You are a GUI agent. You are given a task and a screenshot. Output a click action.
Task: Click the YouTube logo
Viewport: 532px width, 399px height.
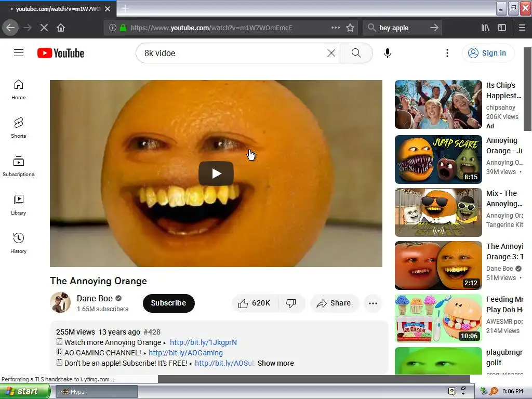(61, 53)
